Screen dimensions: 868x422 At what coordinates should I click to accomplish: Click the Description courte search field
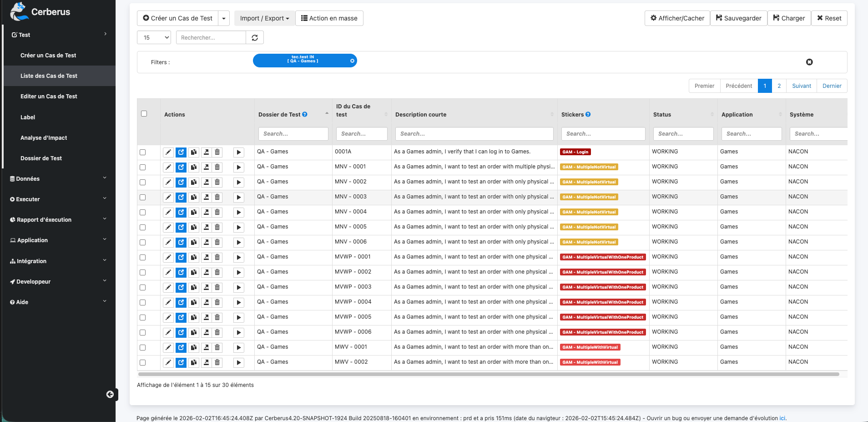coord(474,134)
